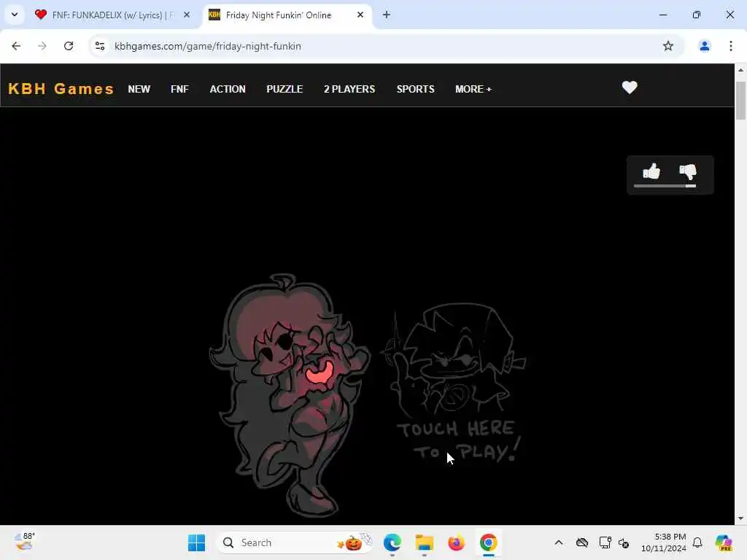Viewport: 747px width, 560px height.
Task: Click the taskbar clock showing 5:38 PM
Action: point(664,542)
